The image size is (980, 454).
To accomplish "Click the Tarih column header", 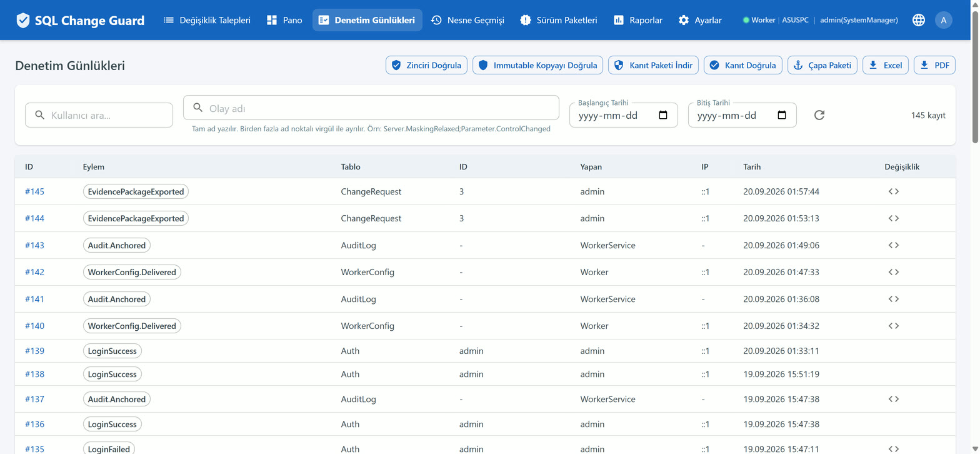I will [x=752, y=167].
